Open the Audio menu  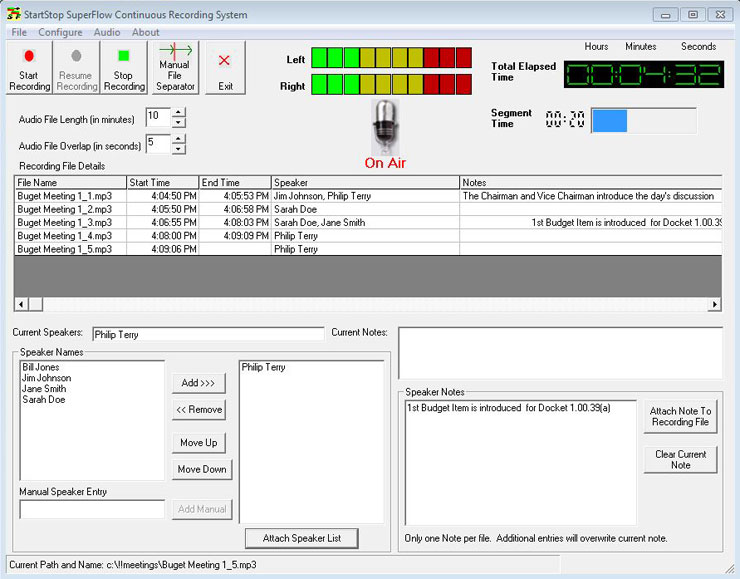107,33
